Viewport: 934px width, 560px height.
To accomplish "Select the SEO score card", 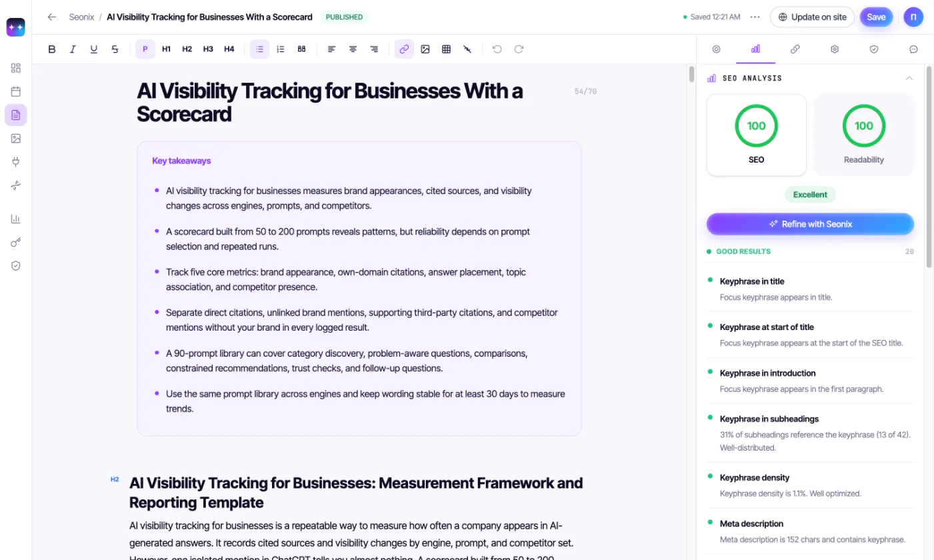I will [x=756, y=135].
